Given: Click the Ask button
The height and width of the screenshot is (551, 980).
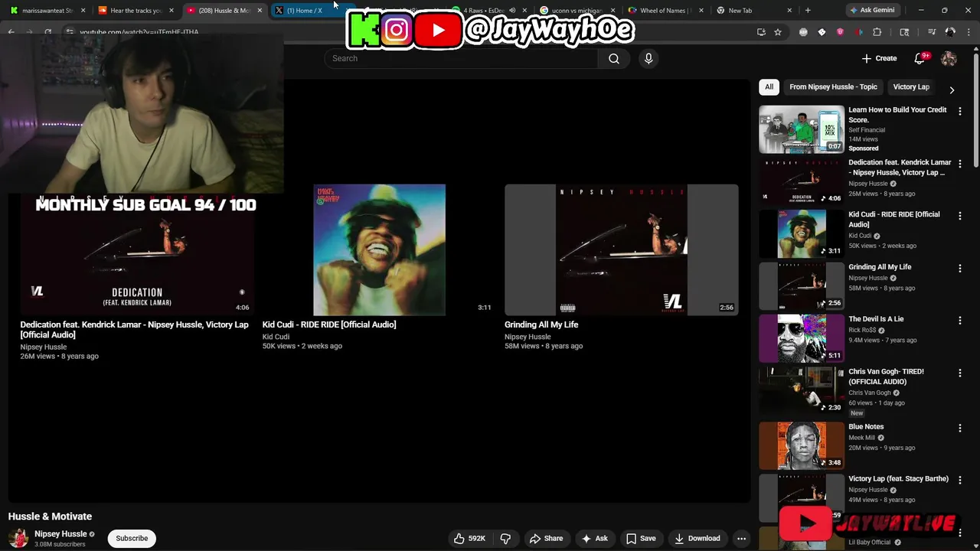Looking at the screenshot, I should (595, 538).
